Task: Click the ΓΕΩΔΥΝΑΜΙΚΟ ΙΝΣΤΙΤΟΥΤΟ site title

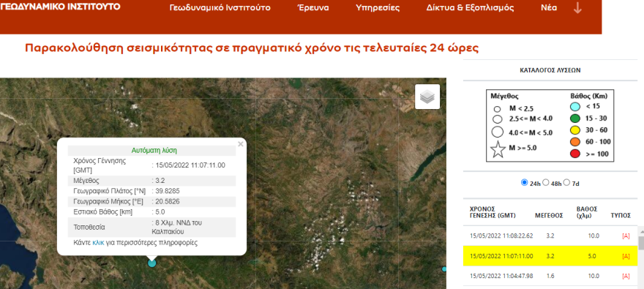Action: click(x=60, y=7)
